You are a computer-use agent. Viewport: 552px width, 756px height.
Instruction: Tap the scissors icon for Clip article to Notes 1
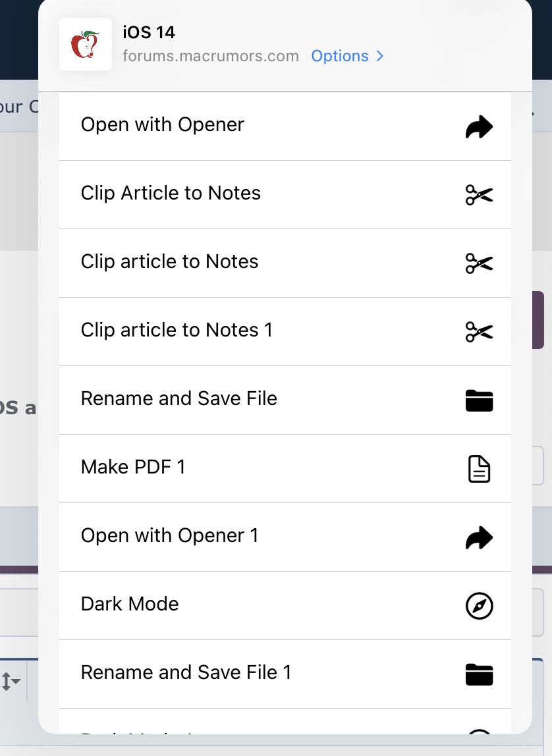(479, 332)
